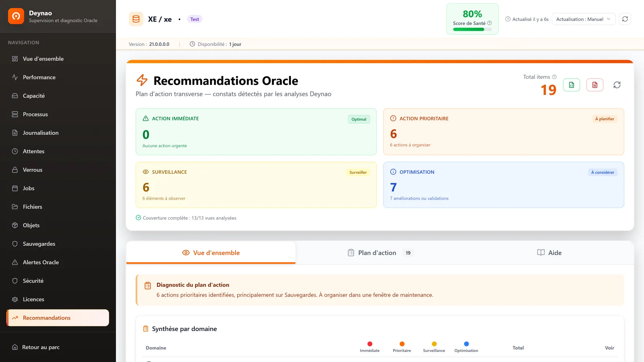
Task: Click the Recommandations trend icon
Action: tap(15, 318)
